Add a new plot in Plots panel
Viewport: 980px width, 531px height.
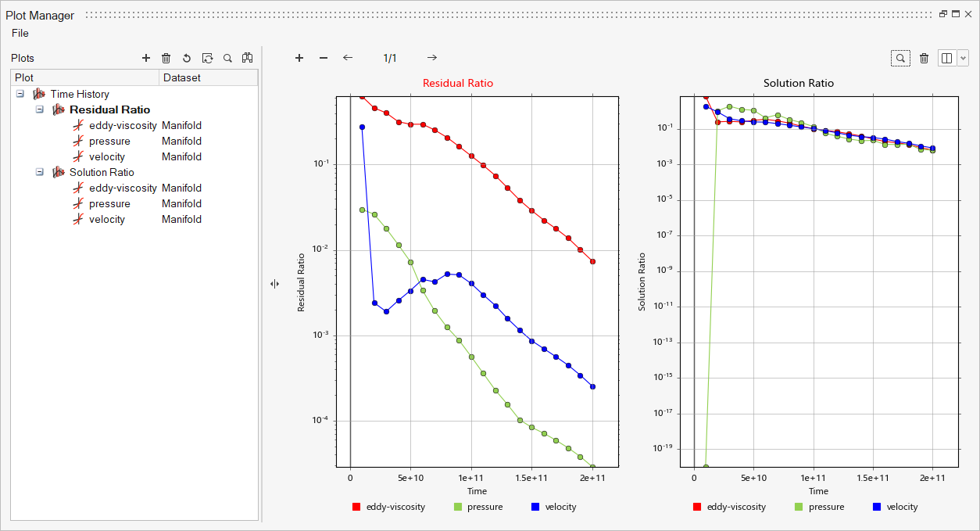145,58
